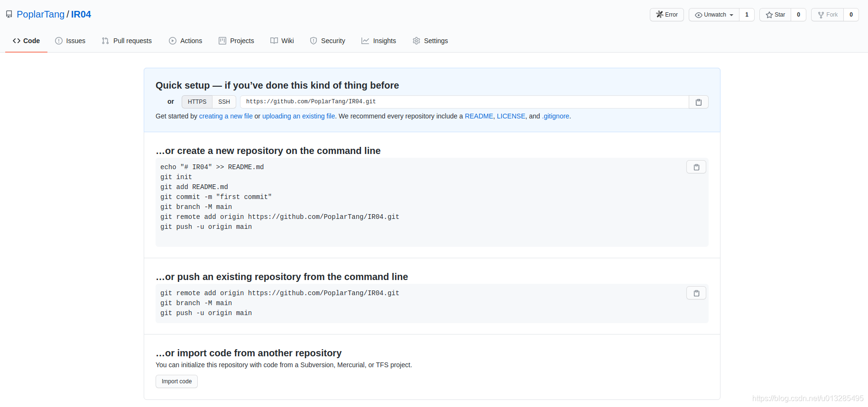The height and width of the screenshot is (407, 868).
Task: Click the Import code button
Action: 176,381
